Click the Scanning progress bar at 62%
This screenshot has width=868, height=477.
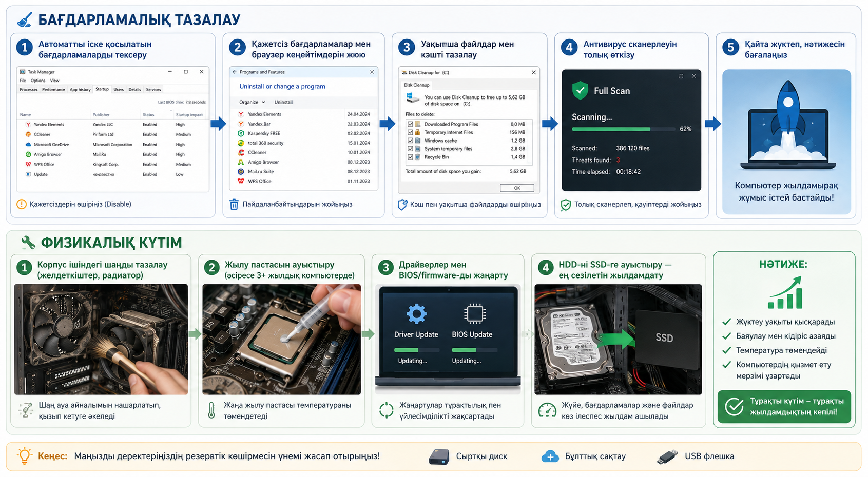tap(624, 129)
